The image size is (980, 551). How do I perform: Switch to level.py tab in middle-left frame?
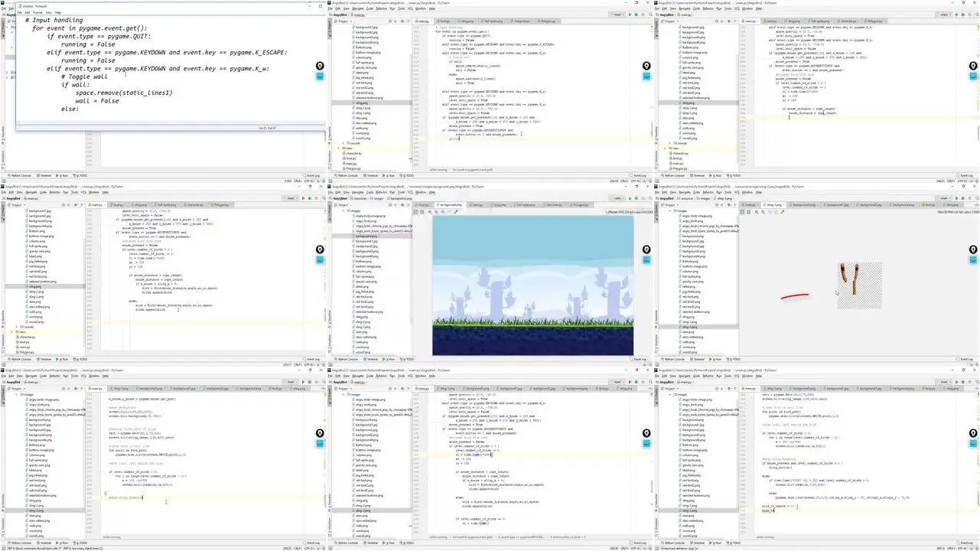(x=119, y=205)
